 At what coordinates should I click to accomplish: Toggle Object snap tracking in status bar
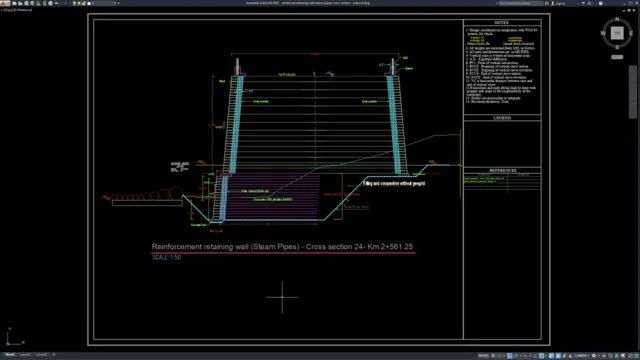535,356
